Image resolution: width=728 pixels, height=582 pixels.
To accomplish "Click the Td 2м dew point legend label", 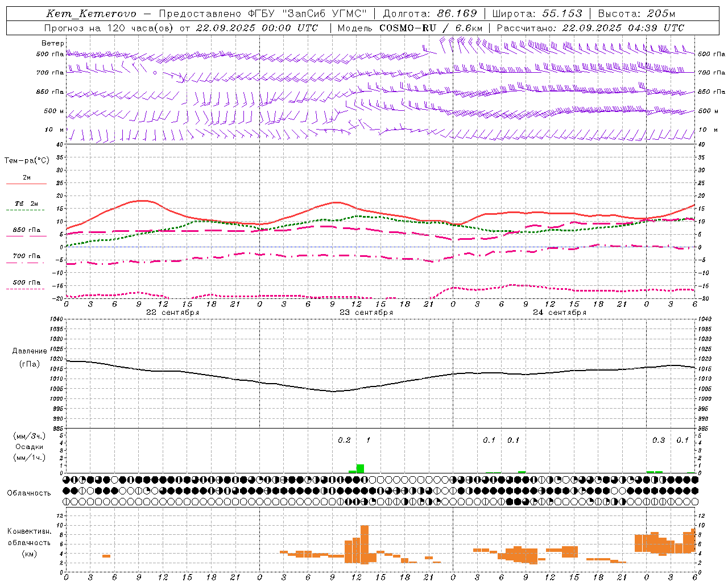I will [x=27, y=203].
